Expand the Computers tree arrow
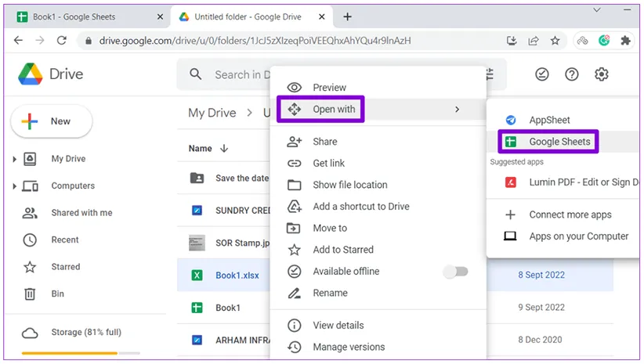This screenshot has height=364, width=644. (14, 186)
